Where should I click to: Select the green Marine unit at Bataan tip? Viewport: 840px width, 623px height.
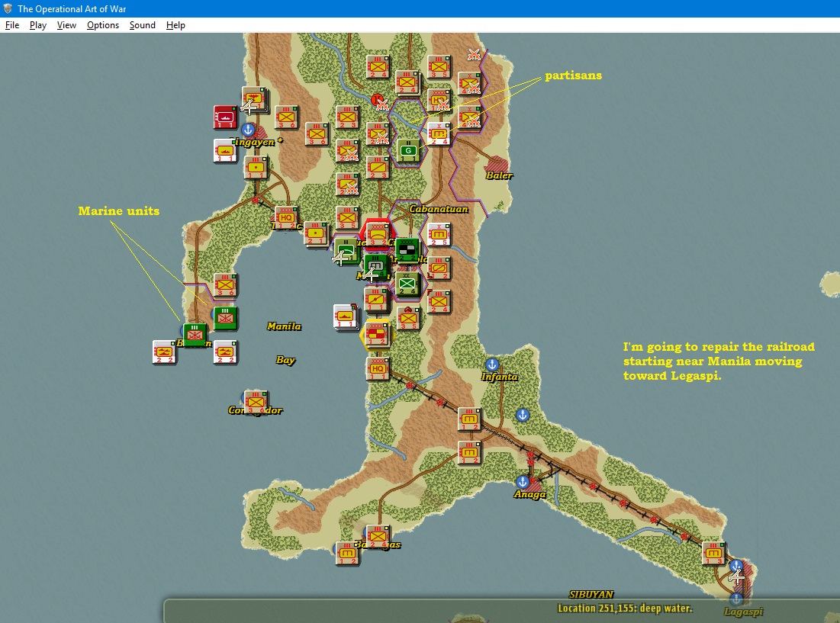pos(195,335)
